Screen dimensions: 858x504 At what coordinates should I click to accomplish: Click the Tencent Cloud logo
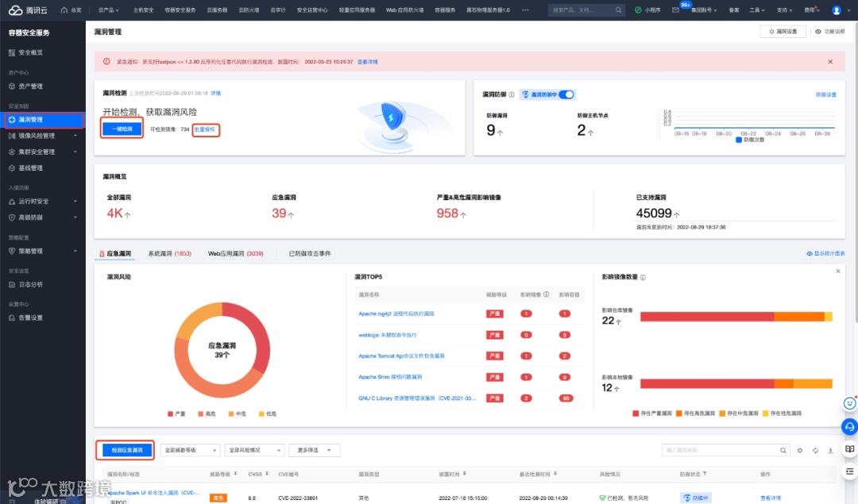pos(27,10)
